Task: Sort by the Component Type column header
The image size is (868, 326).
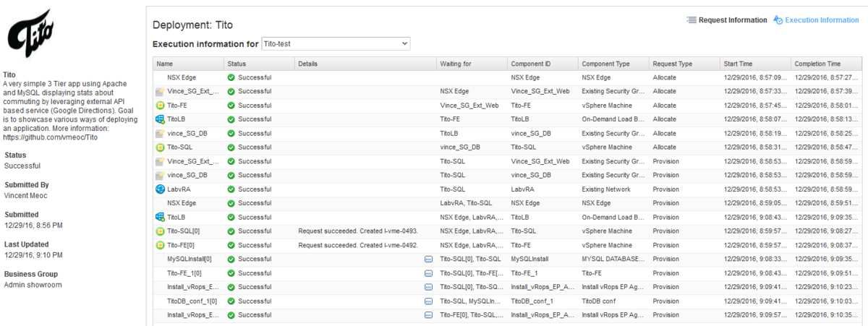Action: point(613,64)
